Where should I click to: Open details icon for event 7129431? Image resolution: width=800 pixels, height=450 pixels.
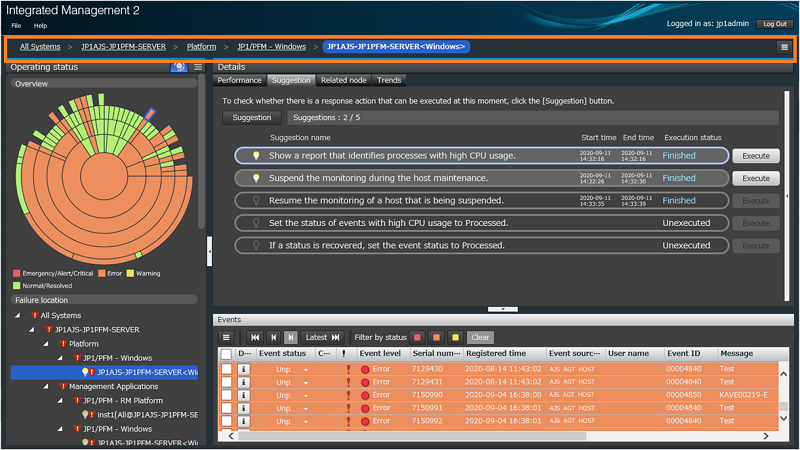tap(244, 382)
